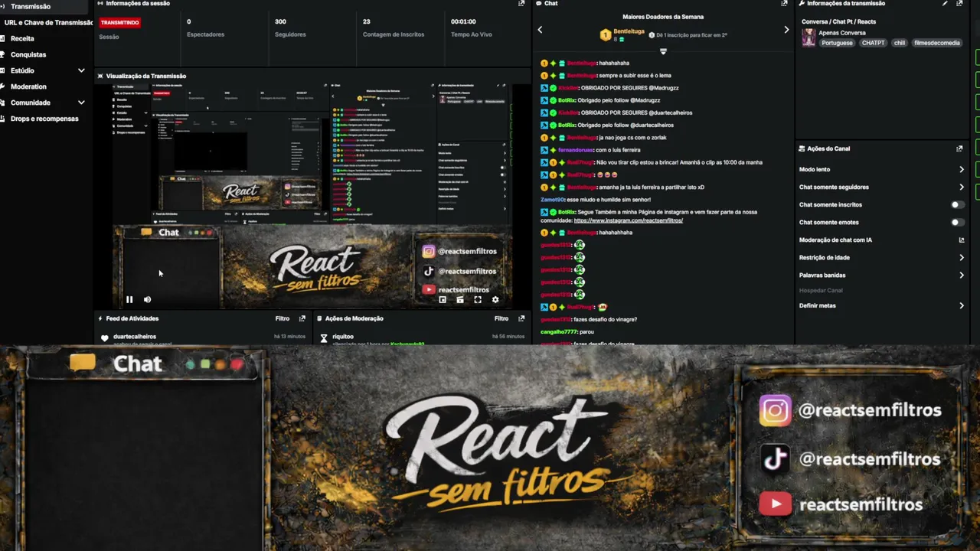Screen dimensions: 980x551
Task: Pop out the Chat panel
Action: click(784, 4)
